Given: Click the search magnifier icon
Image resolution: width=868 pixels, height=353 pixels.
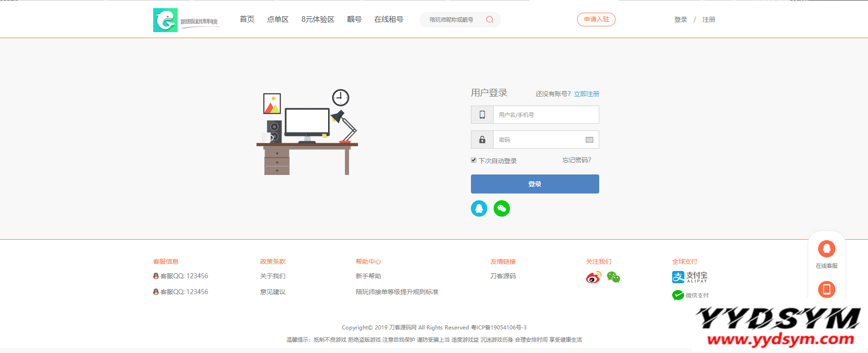Looking at the screenshot, I should pos(490,19).
